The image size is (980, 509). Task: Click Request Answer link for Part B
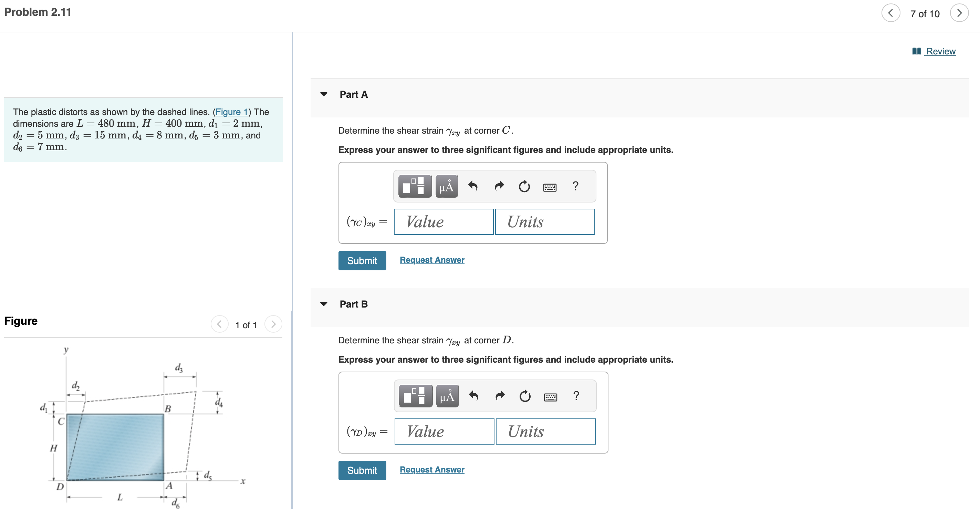click(432, 469)
